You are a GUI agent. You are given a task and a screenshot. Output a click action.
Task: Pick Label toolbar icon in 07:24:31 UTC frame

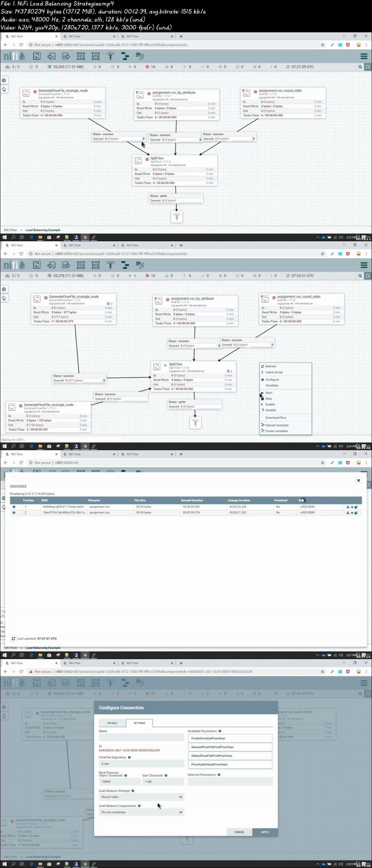[x=140, y=265]
